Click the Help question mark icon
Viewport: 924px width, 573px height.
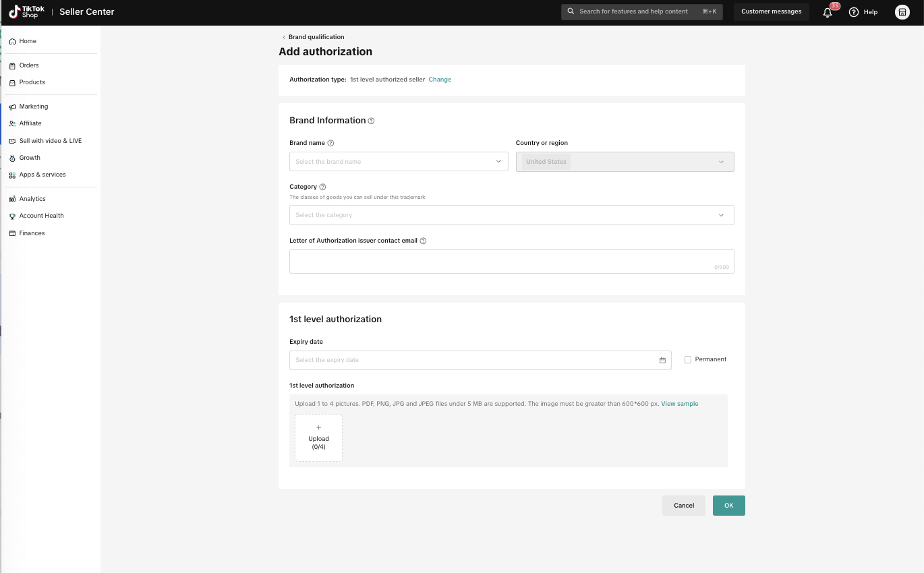coord(854,12)
